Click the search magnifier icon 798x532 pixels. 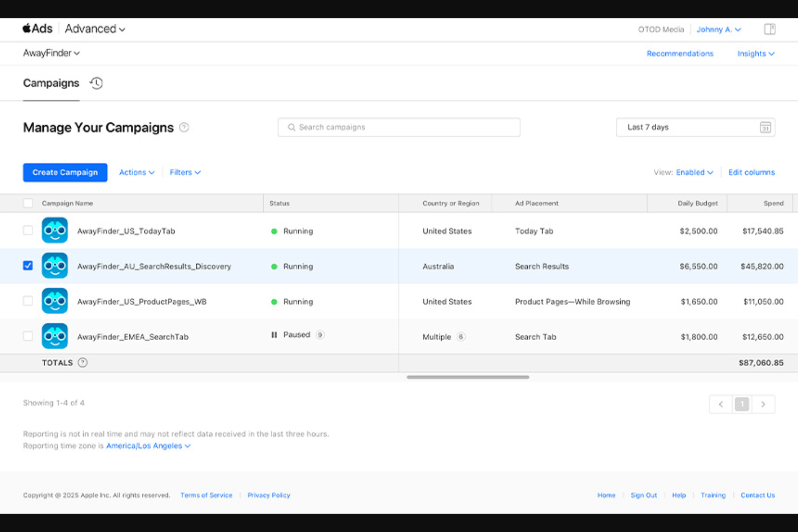point(291,127)
